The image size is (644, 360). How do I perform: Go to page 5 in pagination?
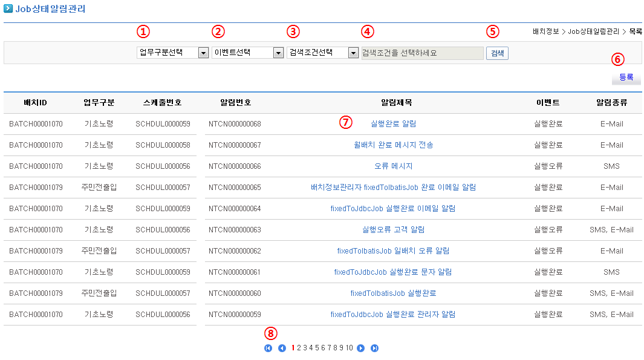(317, 348)
